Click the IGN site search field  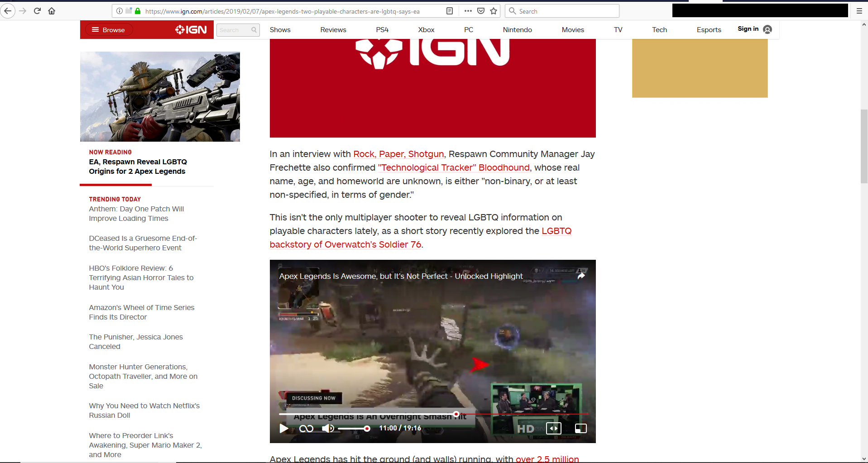click(x=233, y=30)
